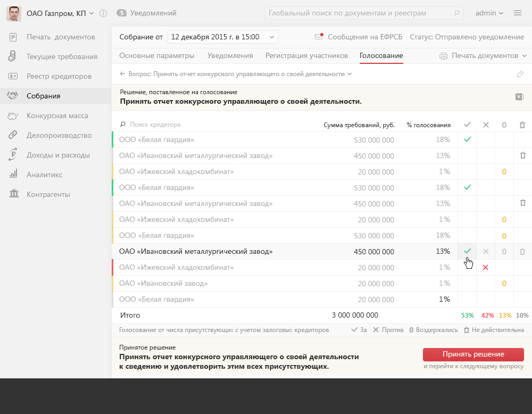The width and height of the screenshot is (532, 414).
Task: Mark highlighted Ивановский металлургический завод vote as За
Action: (x=467, y=251)
